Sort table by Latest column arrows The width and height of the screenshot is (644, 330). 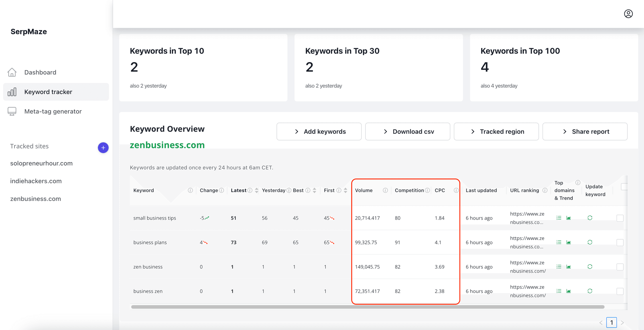pyautogui.click(x=256, y=190)
